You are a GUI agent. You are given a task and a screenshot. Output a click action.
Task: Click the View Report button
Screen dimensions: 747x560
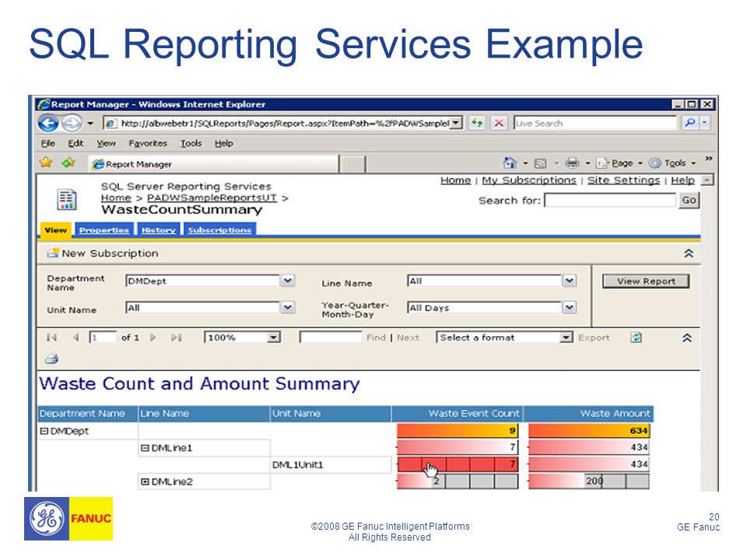(x=646, y=281)
